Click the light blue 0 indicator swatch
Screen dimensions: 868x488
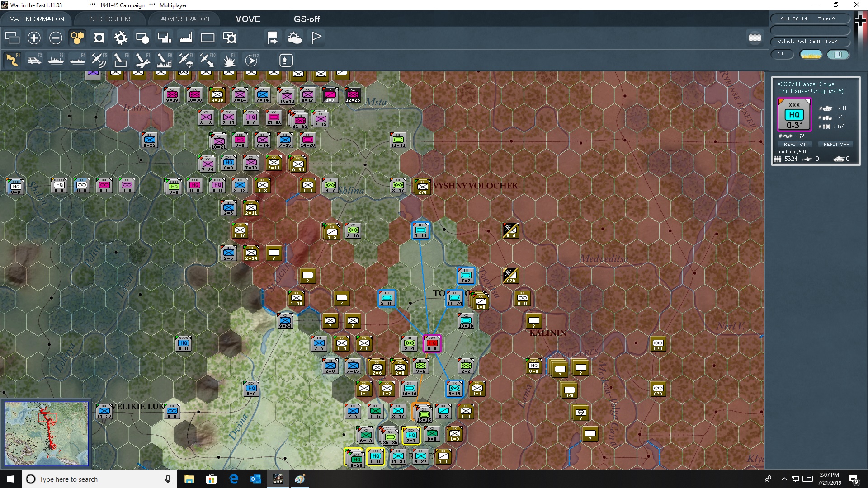pos(838,54)
